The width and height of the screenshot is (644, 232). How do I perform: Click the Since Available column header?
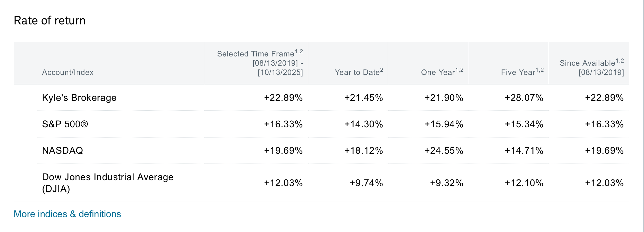click(x=592, y=67)
